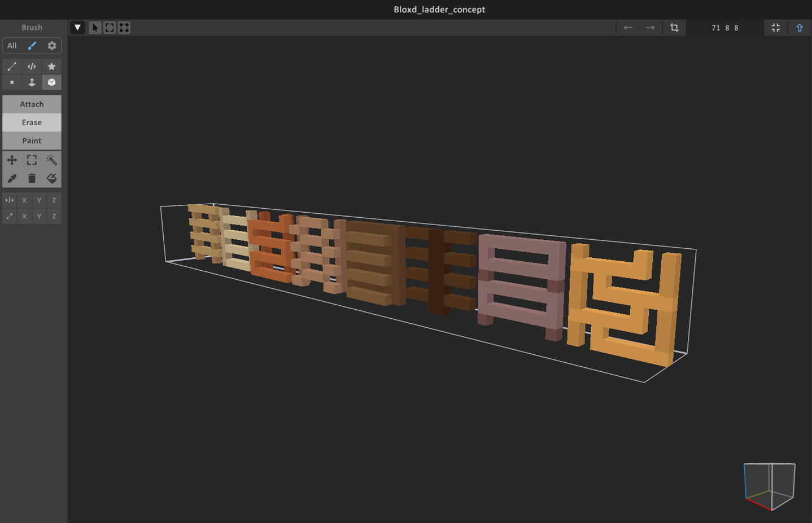Toggle Z axis in the scale row

[x=54, y=216]
